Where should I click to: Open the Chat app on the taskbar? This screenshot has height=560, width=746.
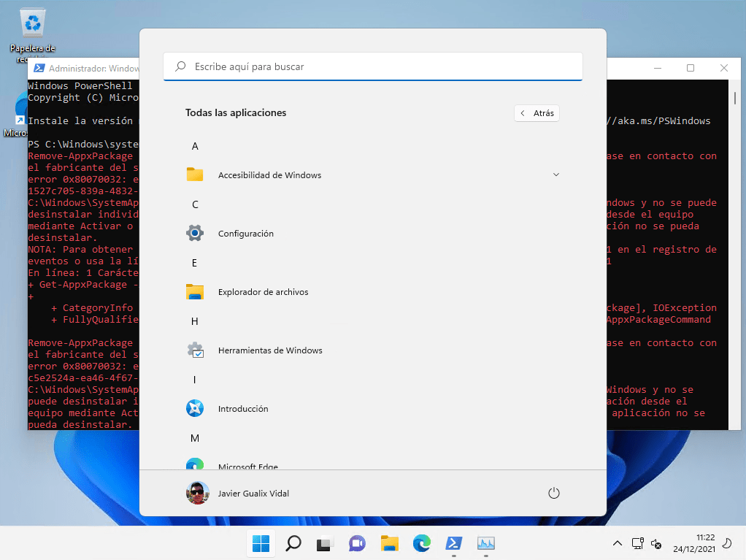pos(357,543)
